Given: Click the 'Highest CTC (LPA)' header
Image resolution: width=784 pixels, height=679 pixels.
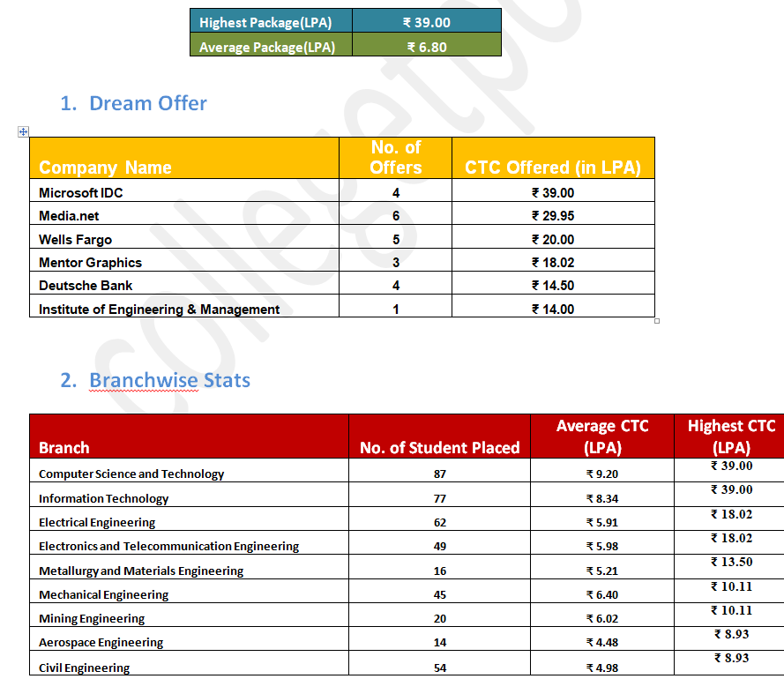Looking at the screenshot, I should (731, 436).
